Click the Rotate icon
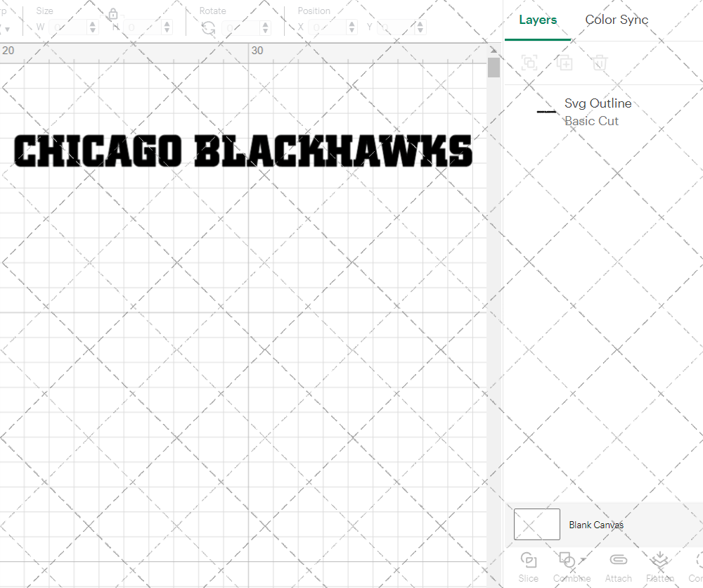 [209, 28]
